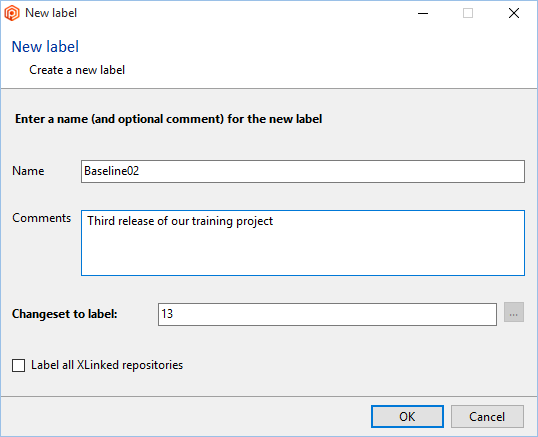Click the 'Name' field label
This screenshot has height=437, width=538.
(28, 171)
